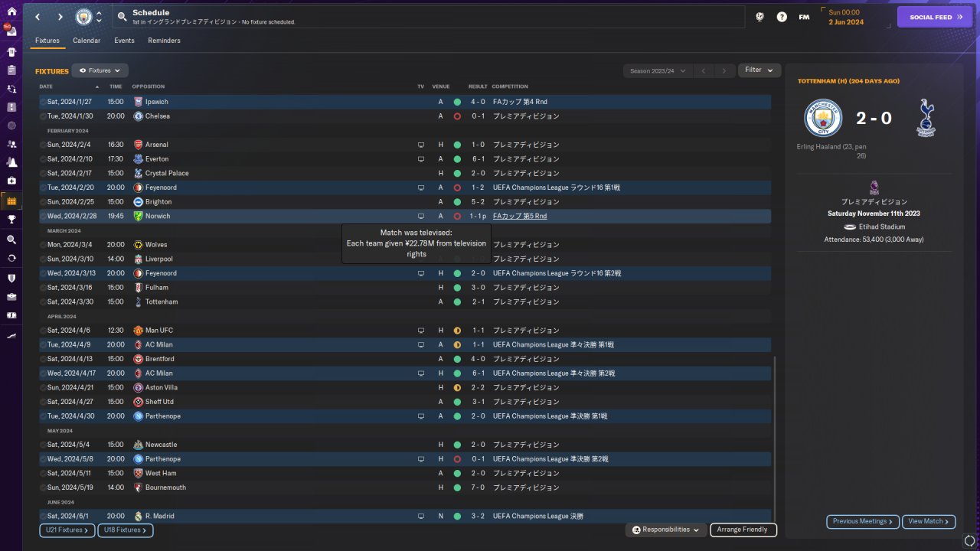Screen dimensions: 980x551
Task: Open the Responsibilities dropdown
Action: 665,530
